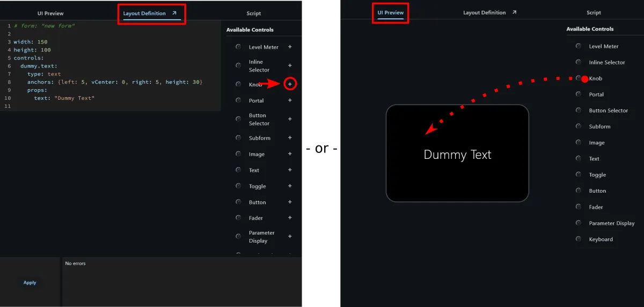Click the plus icon beside Subform

pyautogui.click(x=290, y=138)
